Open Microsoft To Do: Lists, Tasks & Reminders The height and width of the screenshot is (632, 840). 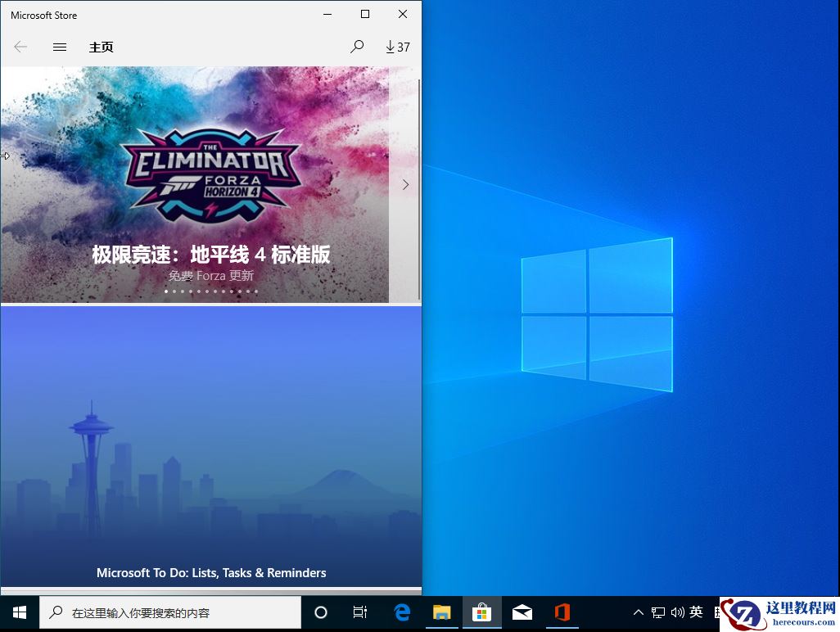(211, 572)
